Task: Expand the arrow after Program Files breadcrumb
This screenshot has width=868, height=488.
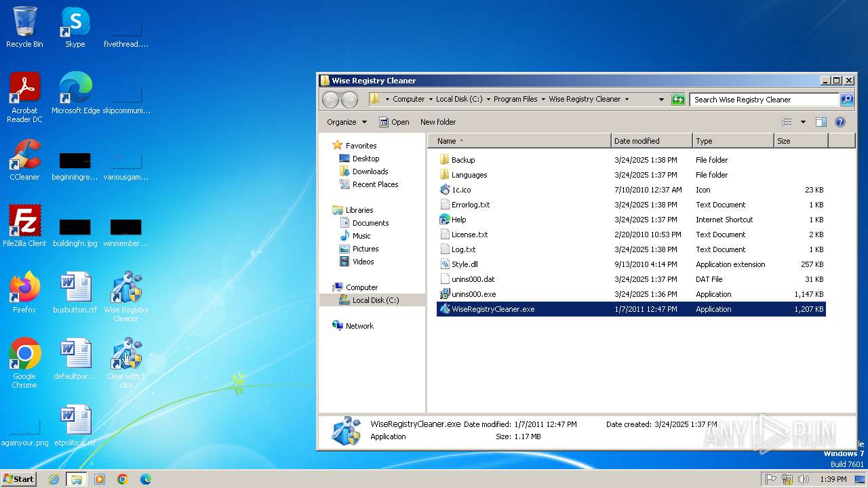Action: (543, 100)
